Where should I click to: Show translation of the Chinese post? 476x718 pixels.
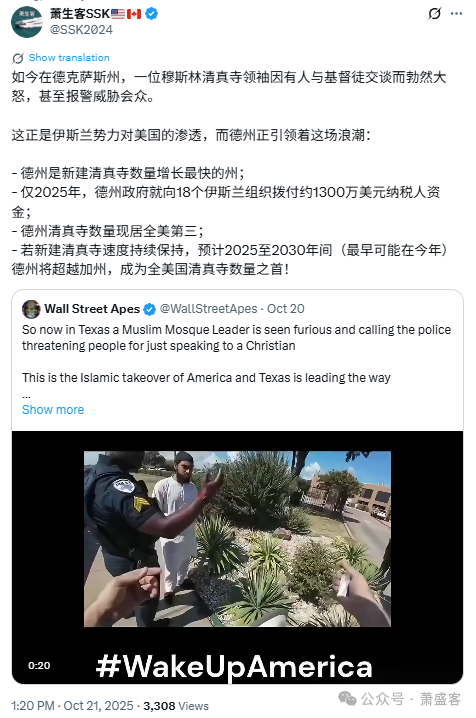point(69,58)
